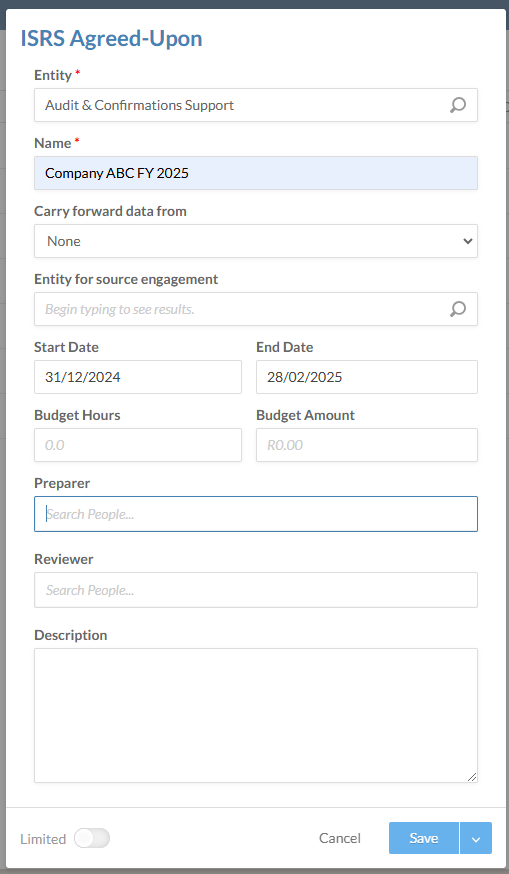This screenshot has height=874, width=509.
Task: Open the Carry forward data from dropdown
Action: 256,241
